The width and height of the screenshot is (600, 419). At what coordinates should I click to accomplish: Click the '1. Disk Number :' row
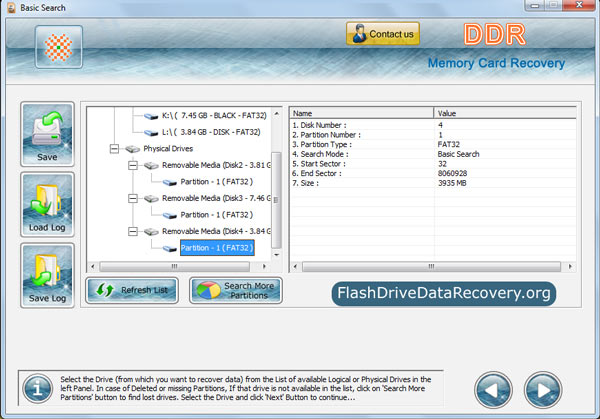click(x=433, y=125)
